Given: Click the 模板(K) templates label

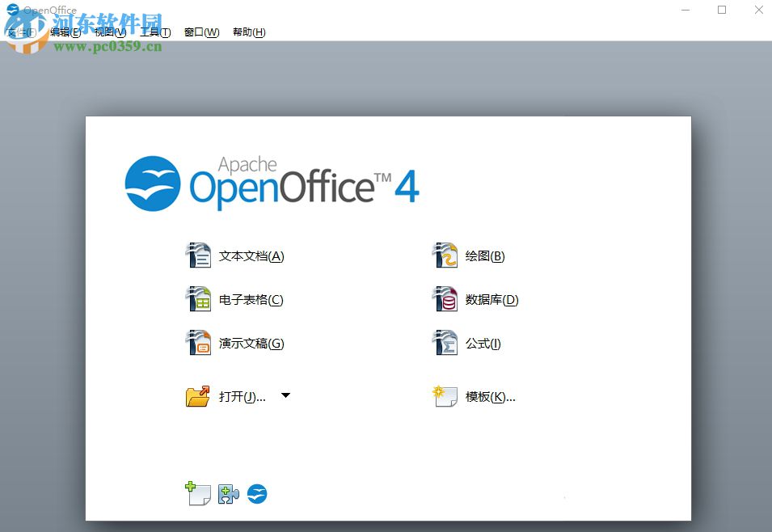Looking at the screenshot, I should point(489,396).
